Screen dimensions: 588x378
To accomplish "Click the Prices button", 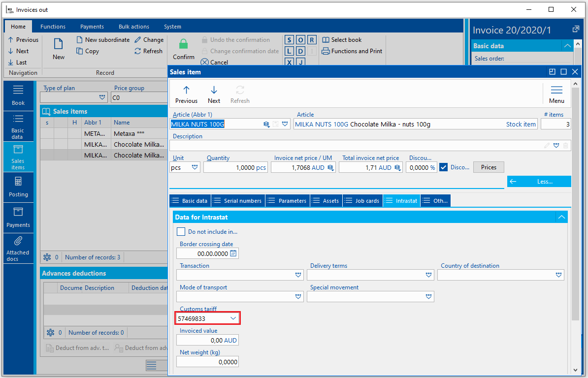I will 489,167.
